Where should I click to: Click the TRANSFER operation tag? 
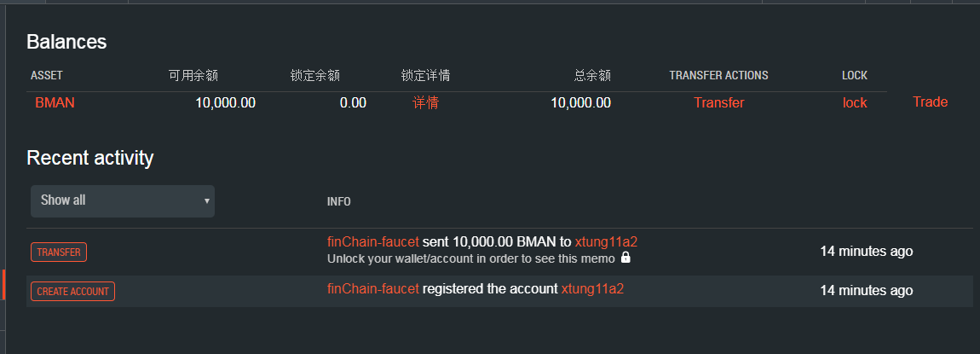tap(59, 252)
